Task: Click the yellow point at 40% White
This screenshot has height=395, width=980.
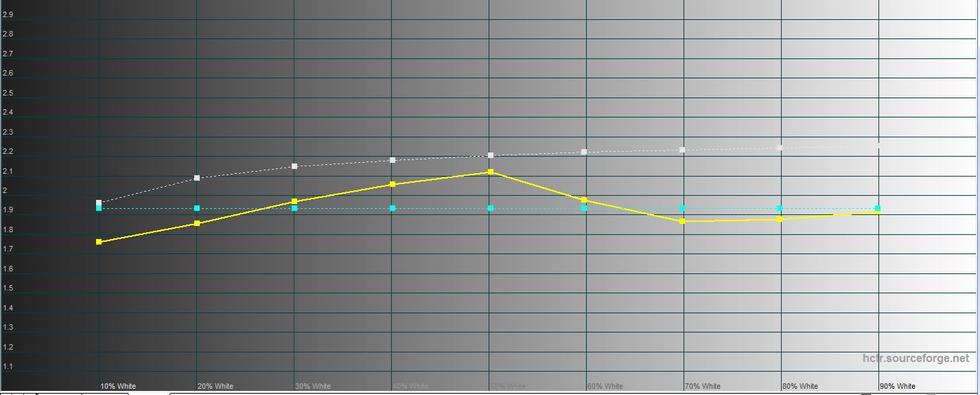Action: coord(393,184)
